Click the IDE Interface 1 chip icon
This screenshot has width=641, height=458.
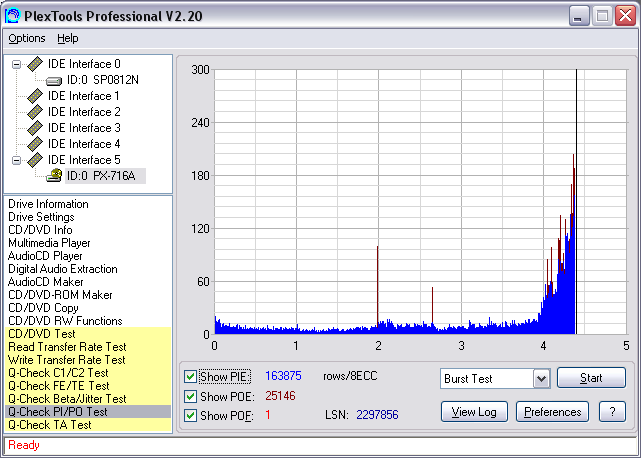(35, 96)
